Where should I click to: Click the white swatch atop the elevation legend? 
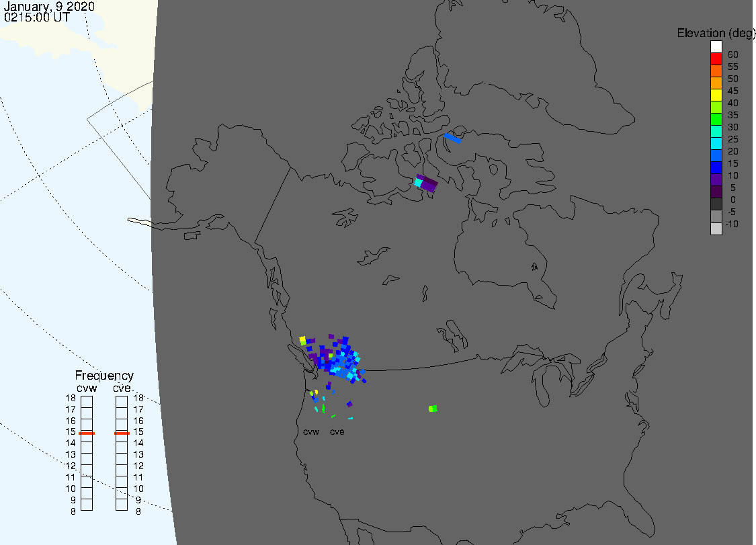(716, 47)
